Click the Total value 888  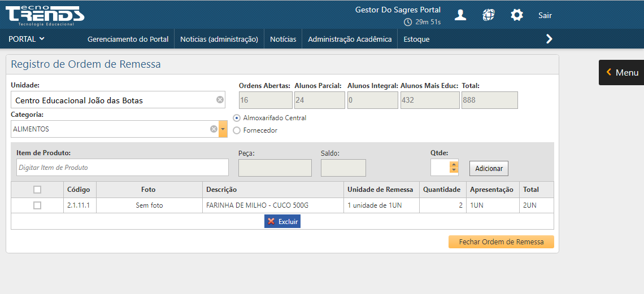490,100
